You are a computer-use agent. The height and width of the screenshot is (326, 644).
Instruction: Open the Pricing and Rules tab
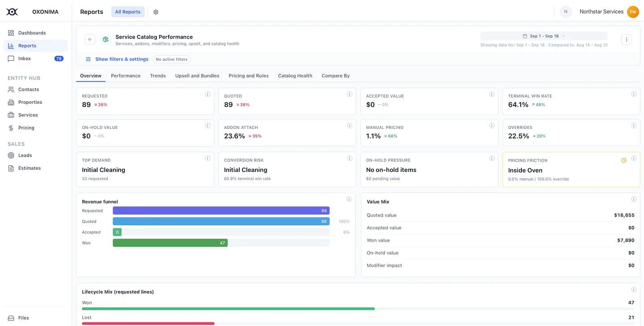[249, 76]
